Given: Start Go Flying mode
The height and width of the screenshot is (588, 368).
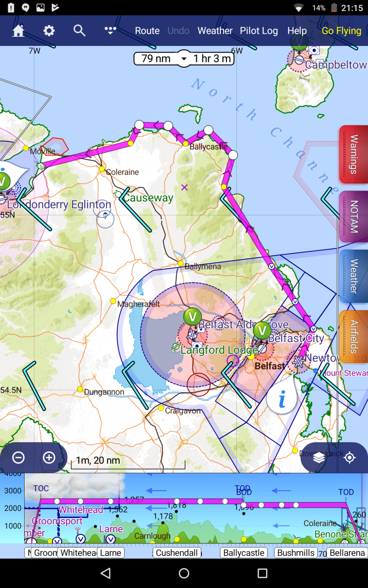Looking at the screenshot, I should click(x=341, y=31).
